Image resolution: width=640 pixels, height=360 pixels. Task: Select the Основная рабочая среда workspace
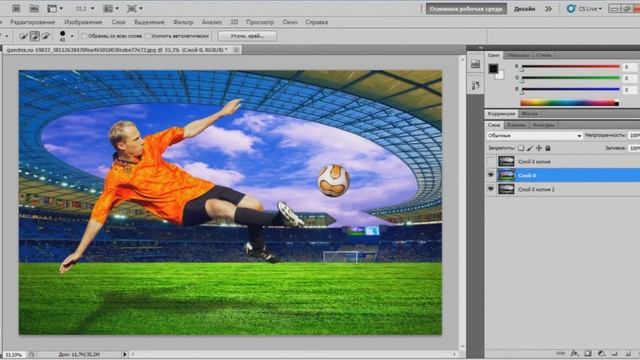point(466,9)
